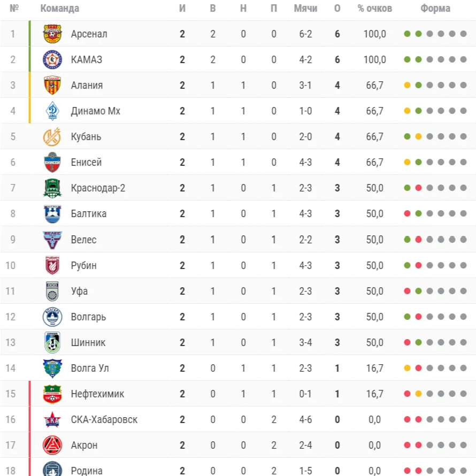Sort table by Мячи column

[x=305, y=8]
